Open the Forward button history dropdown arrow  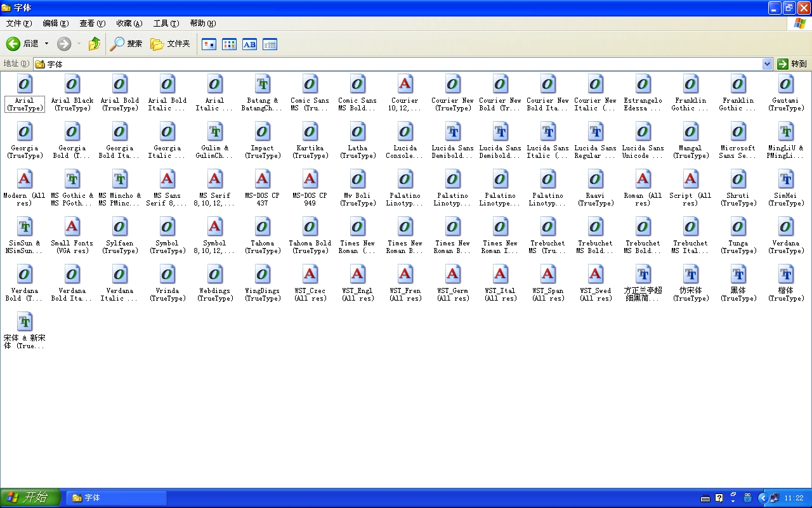pyautogui.click(x=79, y=44)
